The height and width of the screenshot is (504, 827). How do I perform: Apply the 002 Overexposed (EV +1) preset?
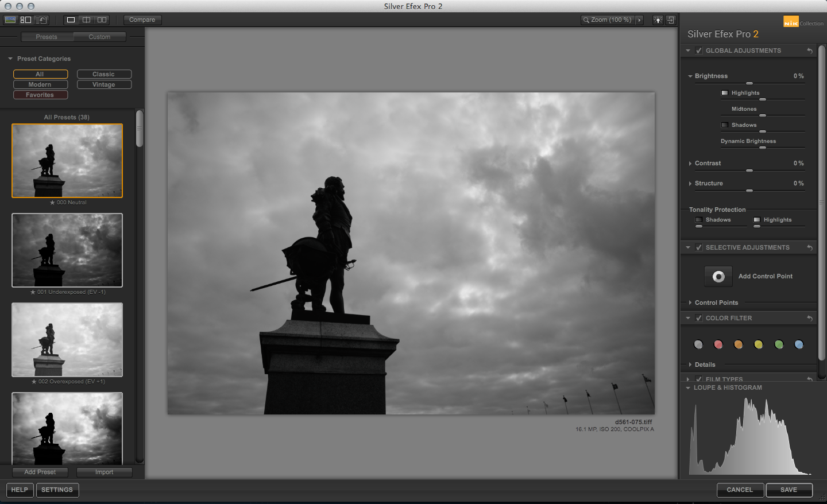click(67, 340)
